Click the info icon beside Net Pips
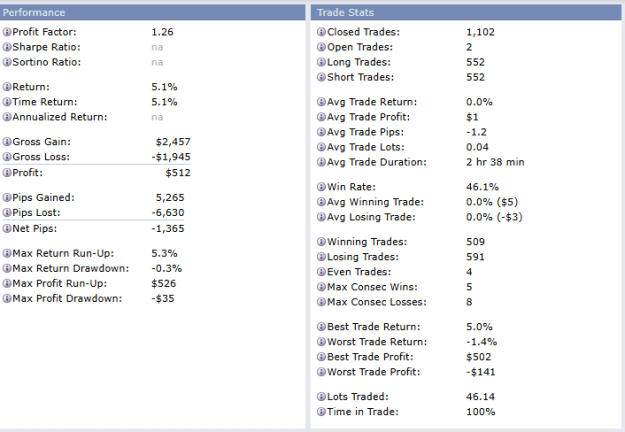This screenshot has width=625, height=432. pyautogui.click(x=7, y=229)
